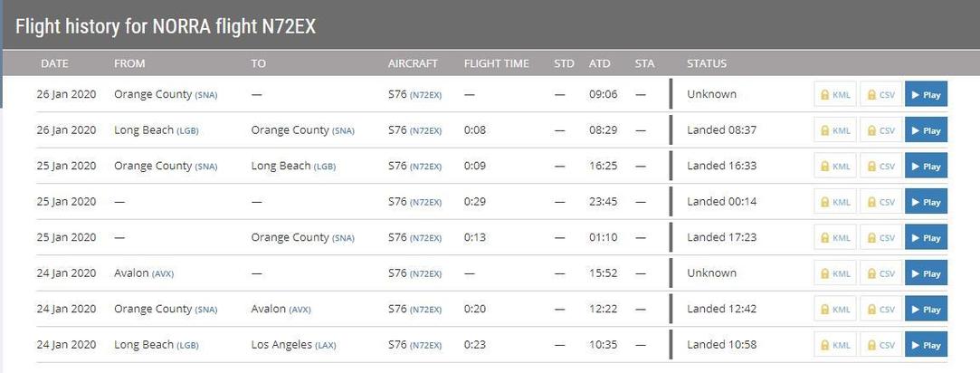Screen dimensions: 980x373
Task: Download CSV for the 01:10 flight
Action: pos(880,237)
